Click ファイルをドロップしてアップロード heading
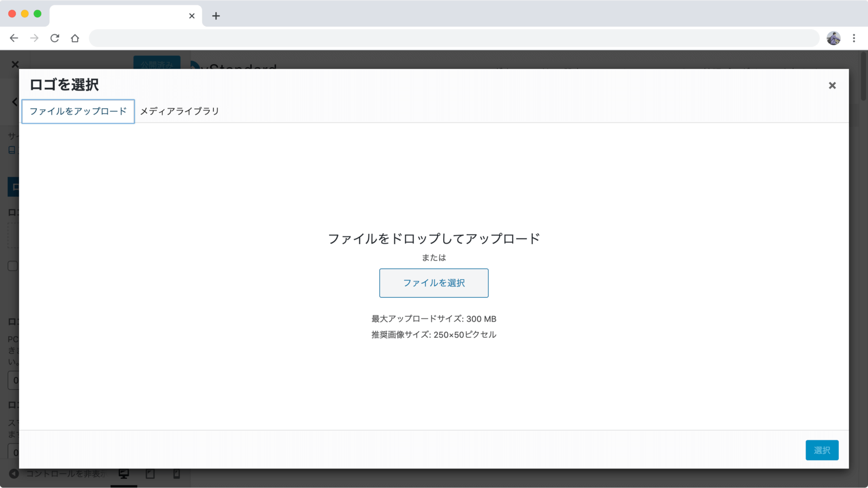The image size is (868, 488). click(x=434, y=239)
